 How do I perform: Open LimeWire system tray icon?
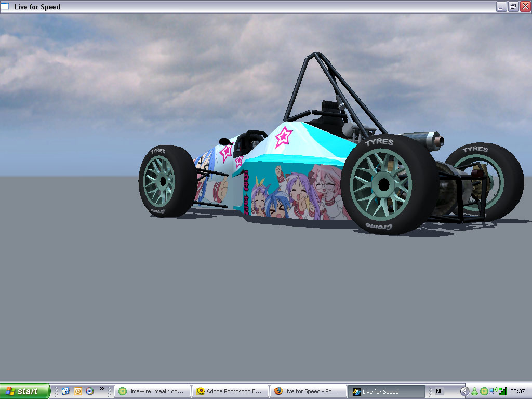(x=484, y=392)
